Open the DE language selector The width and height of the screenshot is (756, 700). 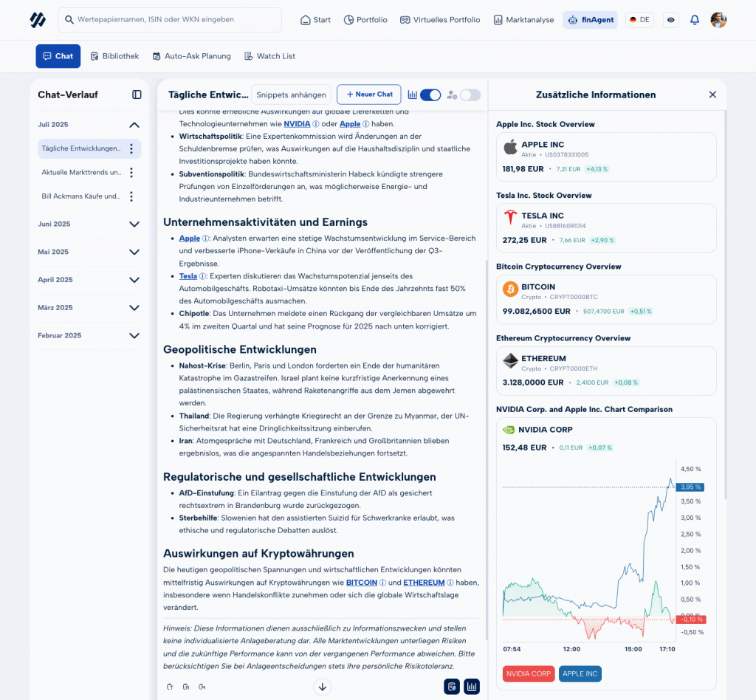(639, 20)
